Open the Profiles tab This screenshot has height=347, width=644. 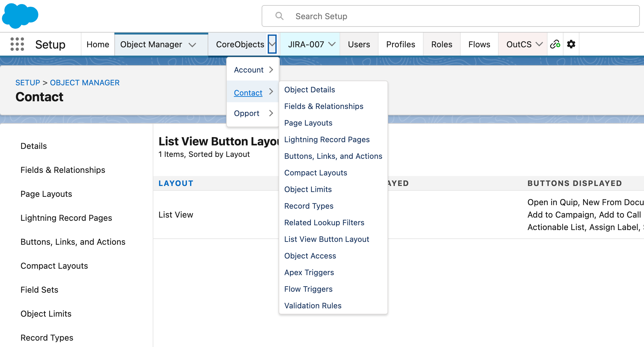401,44
